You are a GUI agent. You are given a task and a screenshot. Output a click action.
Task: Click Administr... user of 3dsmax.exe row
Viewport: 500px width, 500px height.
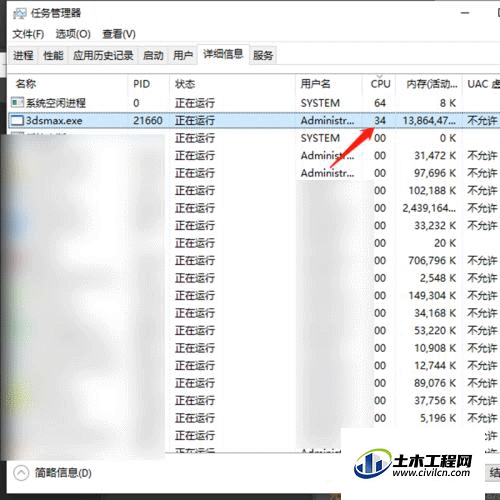click(x=327, y=120)
